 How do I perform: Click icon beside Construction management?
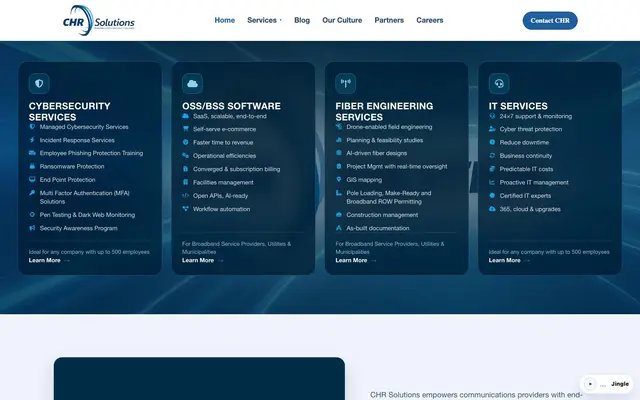(x=339, y=214)
